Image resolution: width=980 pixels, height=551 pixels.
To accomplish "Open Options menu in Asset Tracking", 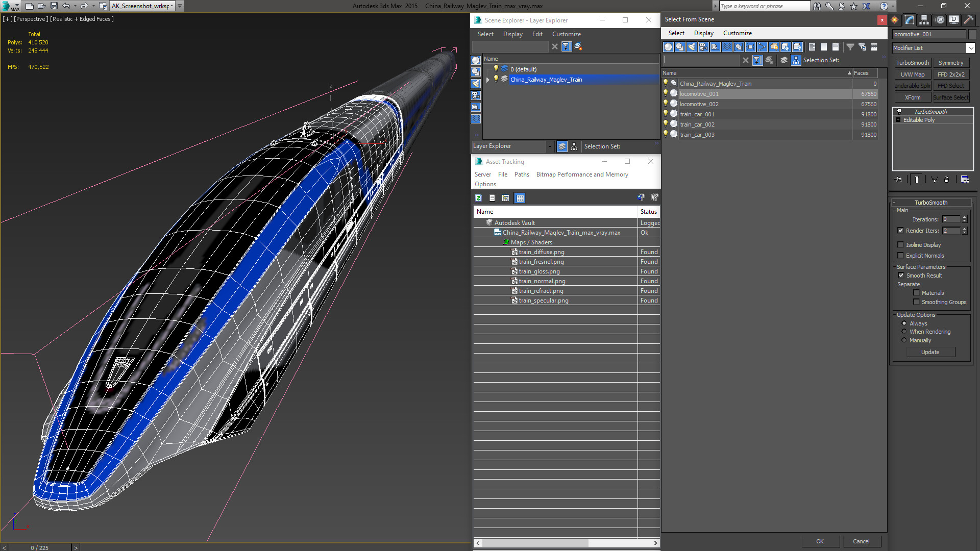I will point(485,184).
